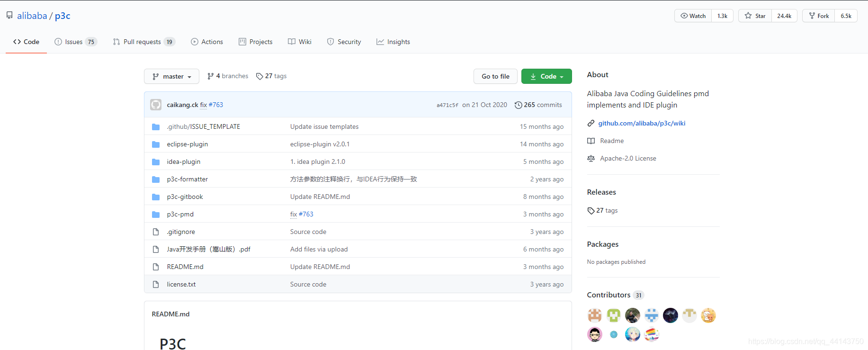Click the dark galaxy contributor avatar
Viewport: 868px width, 350px height.
pyautogui.click(x=671, y=315)
